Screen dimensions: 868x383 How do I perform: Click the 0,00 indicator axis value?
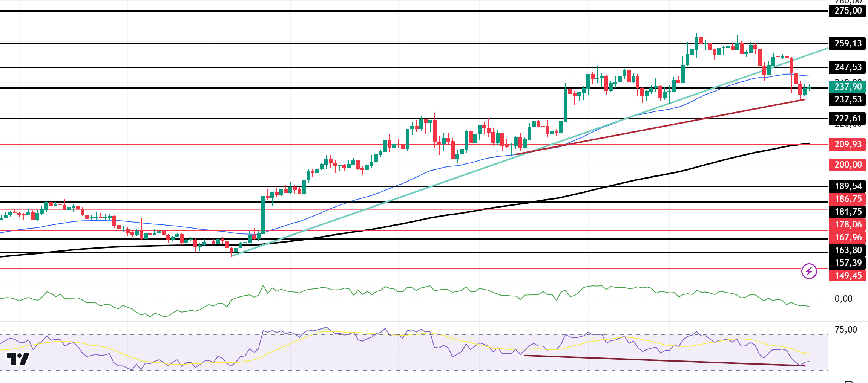pos(843,299)
